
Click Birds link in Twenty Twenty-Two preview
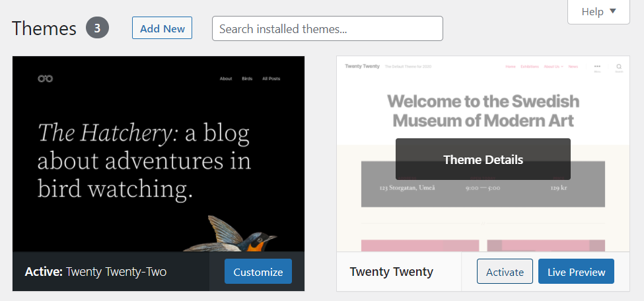pos(247,79)
